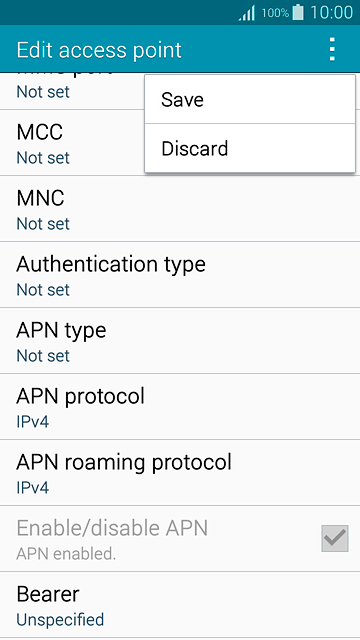Tap the 100% battery percentage text

point(275,13)
